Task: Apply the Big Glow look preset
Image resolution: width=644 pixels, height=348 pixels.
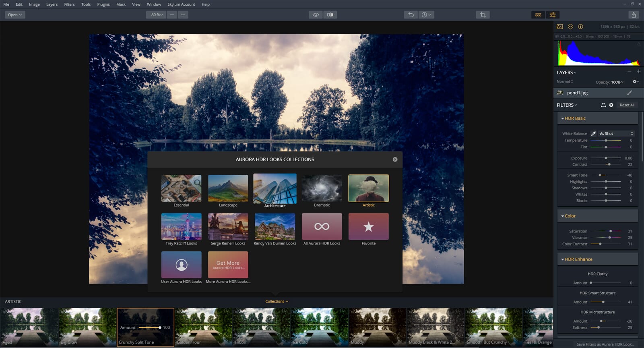Action: pos(88,327)
